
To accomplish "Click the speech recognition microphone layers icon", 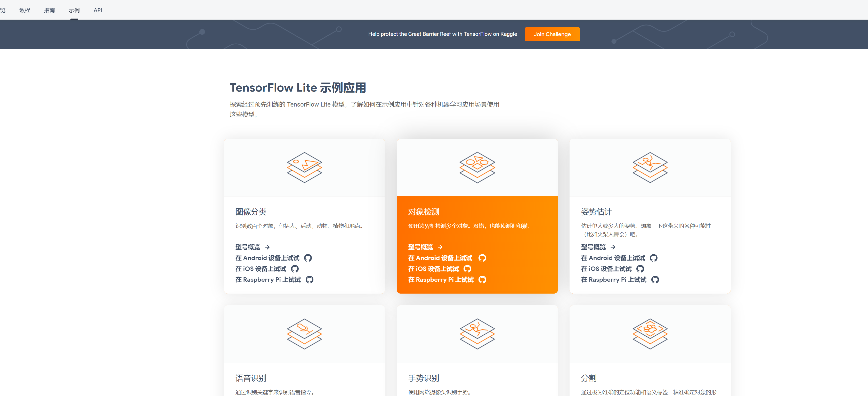I will pos(304,334).
